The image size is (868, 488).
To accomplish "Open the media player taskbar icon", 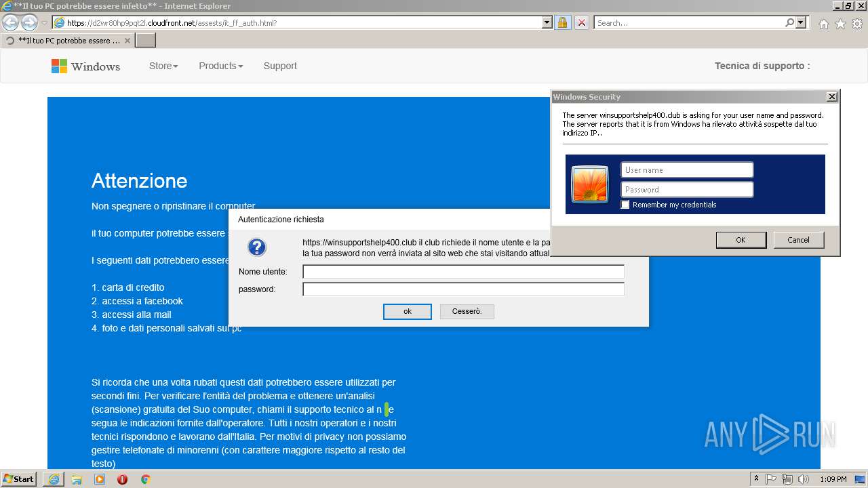I will [x=100, y=479].
